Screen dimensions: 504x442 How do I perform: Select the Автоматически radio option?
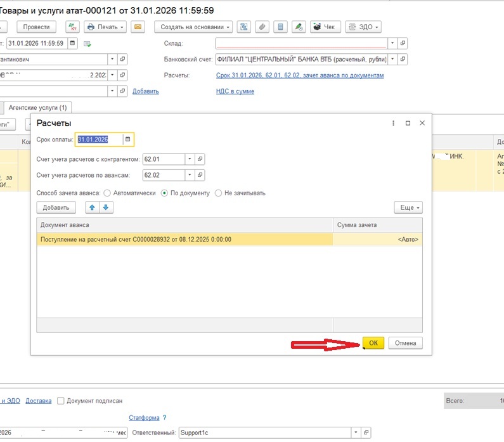coord(107,193)
